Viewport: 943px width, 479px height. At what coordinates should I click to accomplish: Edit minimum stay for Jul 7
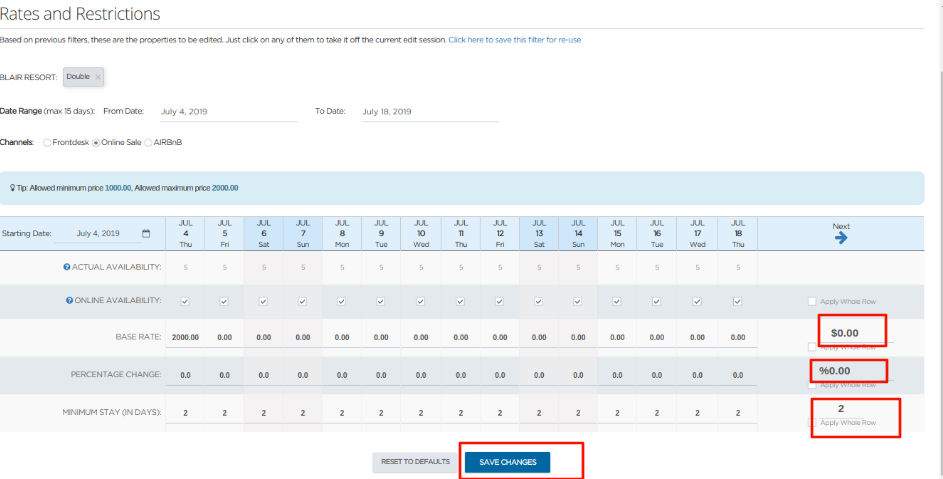click(x=303, y=413)
